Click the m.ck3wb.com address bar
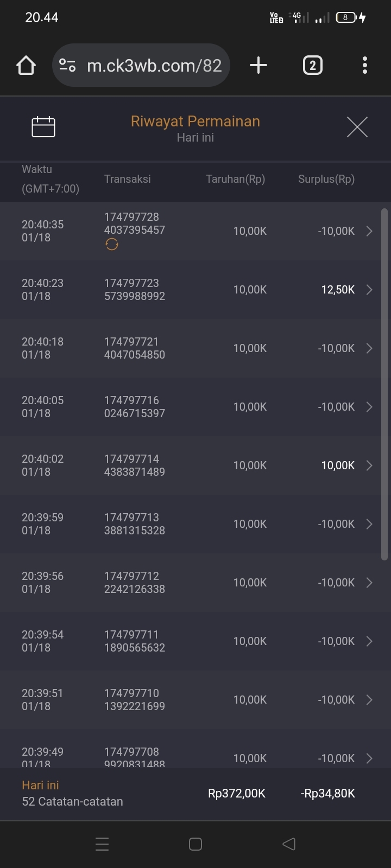 pyautogui.click(x=154, y=66)
